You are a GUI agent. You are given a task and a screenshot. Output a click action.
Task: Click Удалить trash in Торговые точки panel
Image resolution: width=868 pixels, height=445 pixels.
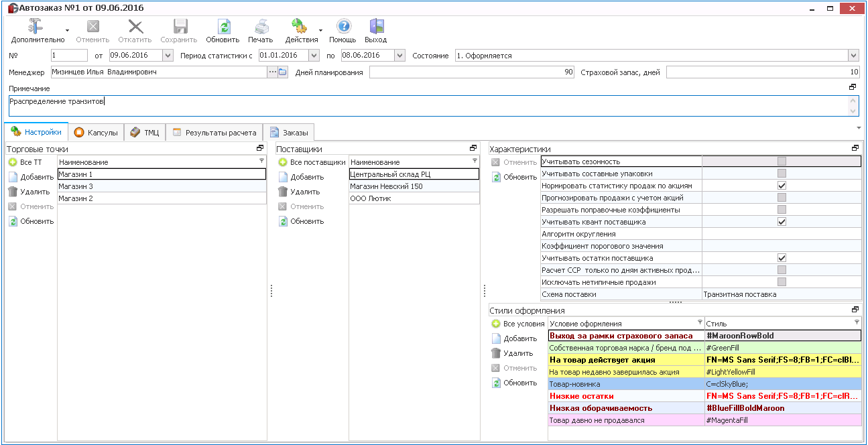tap(29, 192)
